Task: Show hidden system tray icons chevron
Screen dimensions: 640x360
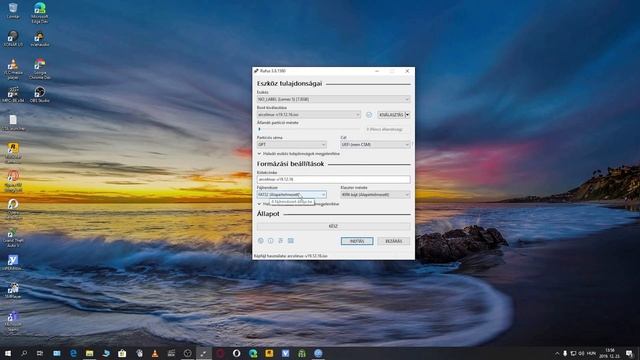Action: 557,353
